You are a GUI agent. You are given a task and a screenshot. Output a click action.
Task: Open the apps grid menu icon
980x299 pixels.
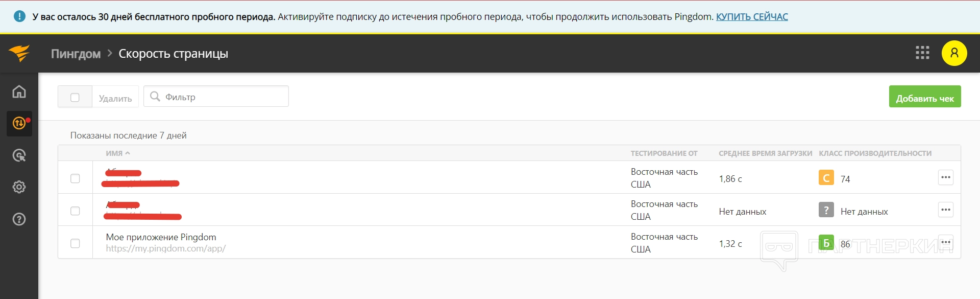coord(922,53)
